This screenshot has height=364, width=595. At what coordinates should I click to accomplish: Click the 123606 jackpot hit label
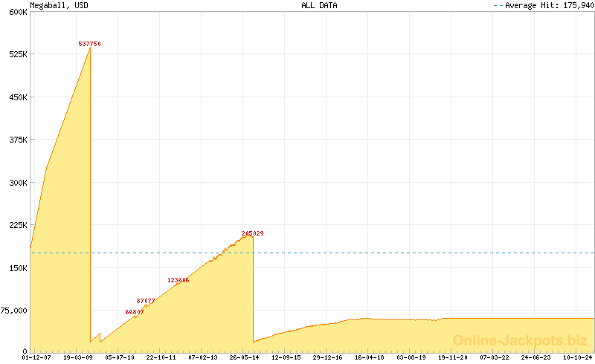coord(178,280)
